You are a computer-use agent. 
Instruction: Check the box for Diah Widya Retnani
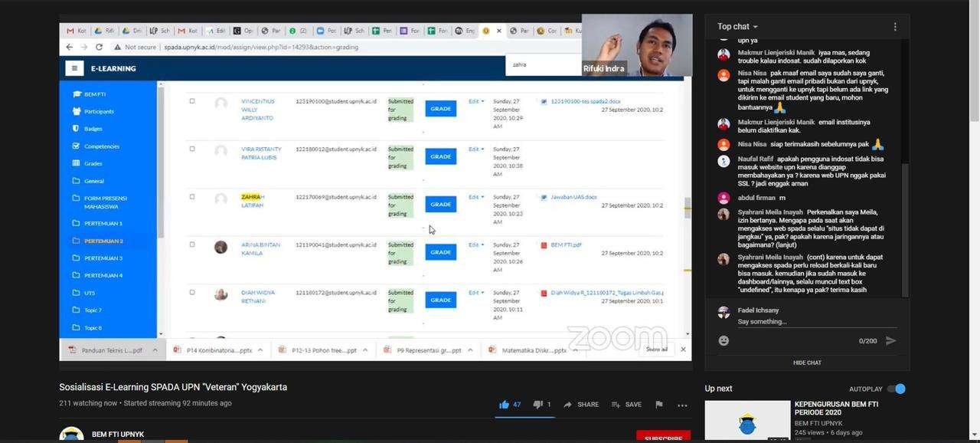pos(192,292)
